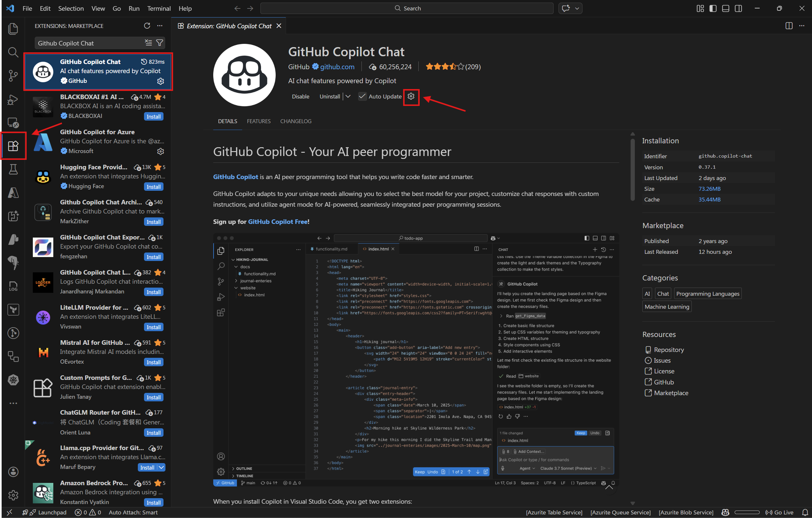Show additional views ellipsis in activity bar
Screen dimensions: 812x518
click(13, 403)
